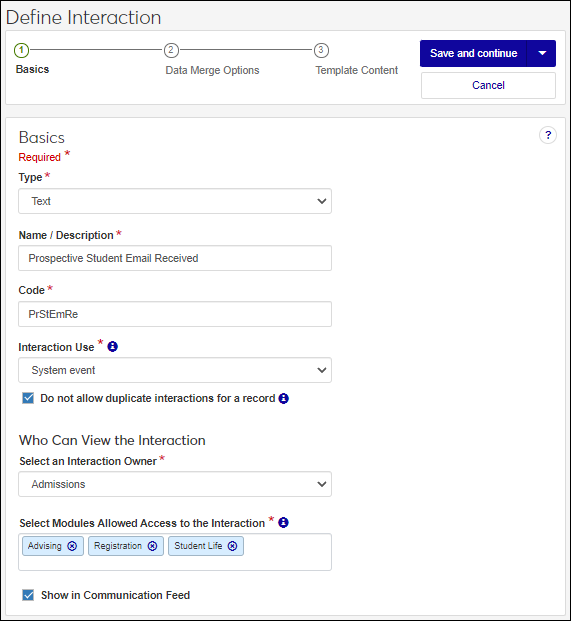
Task: Click into the Code field
Action: 175,314
